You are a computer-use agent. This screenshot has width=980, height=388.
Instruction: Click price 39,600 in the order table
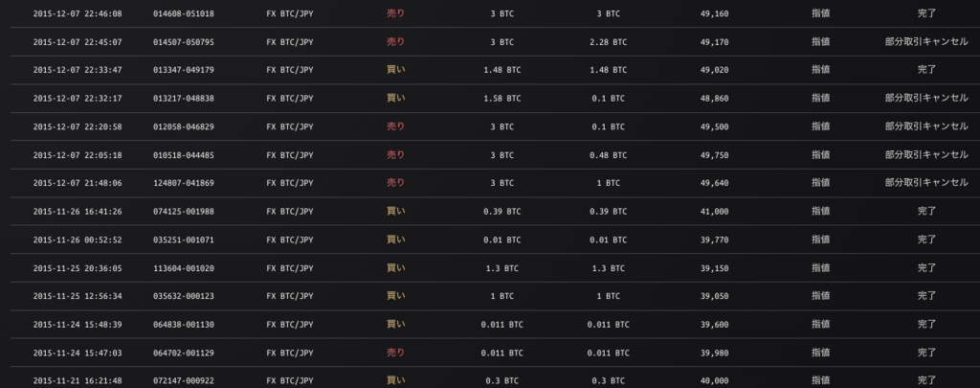pyautogui.click(x=714, y=325)
